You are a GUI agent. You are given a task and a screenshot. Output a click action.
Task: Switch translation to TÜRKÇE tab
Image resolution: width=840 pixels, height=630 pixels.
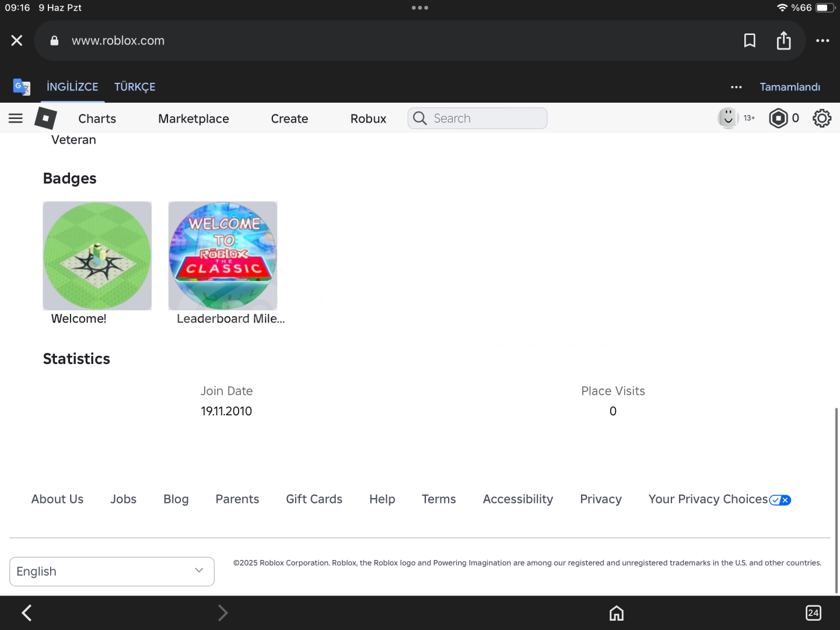click(135, 87)
